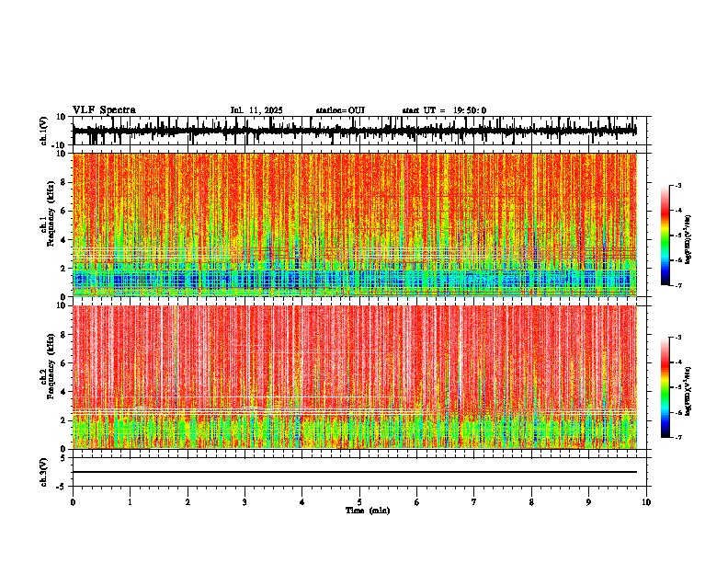Click the "2" kHz tick of ch.1 spectrogram
The image size is (728, 563).
[64, 268]
